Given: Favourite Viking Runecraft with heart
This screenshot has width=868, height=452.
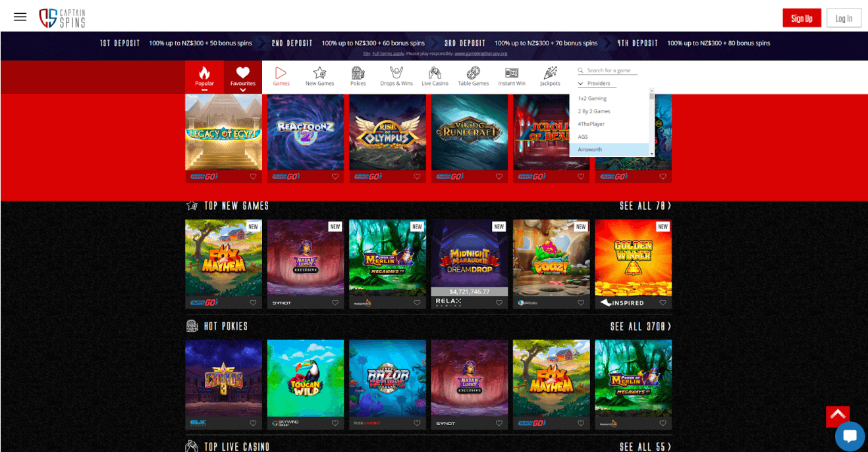Looking at the screenshot, I should pos(499,176).
